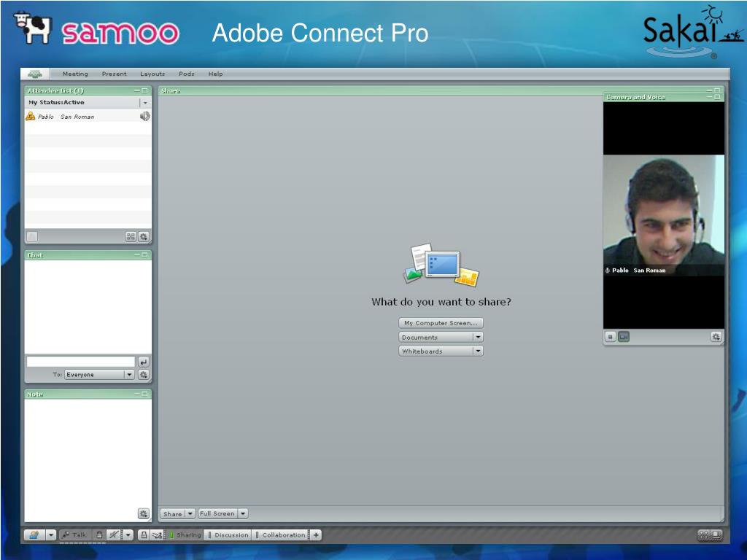Screen dimensions: 747x560
Task: Open the Note pod options gear
Action: (144, 513)
